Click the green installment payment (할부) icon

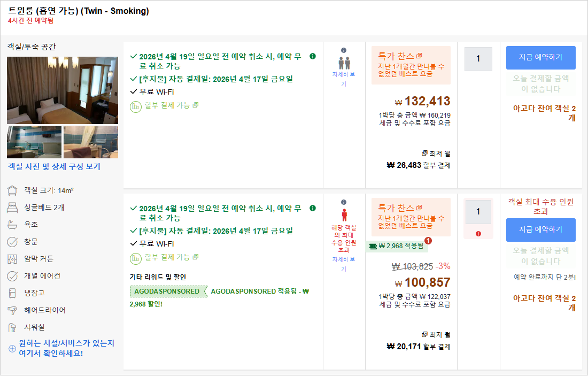(135, 106)
